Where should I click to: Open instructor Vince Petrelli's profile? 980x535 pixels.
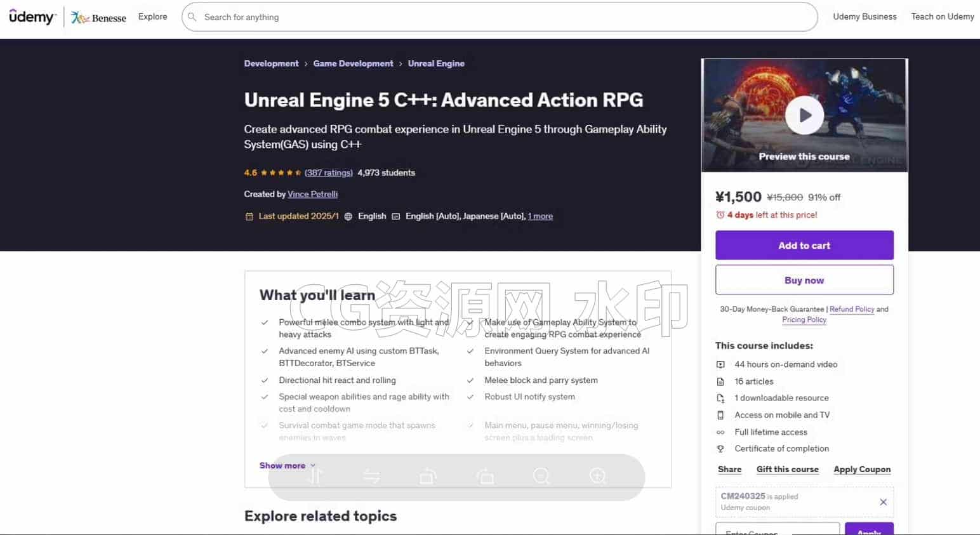pyautogui.click(x=312, y=194)
